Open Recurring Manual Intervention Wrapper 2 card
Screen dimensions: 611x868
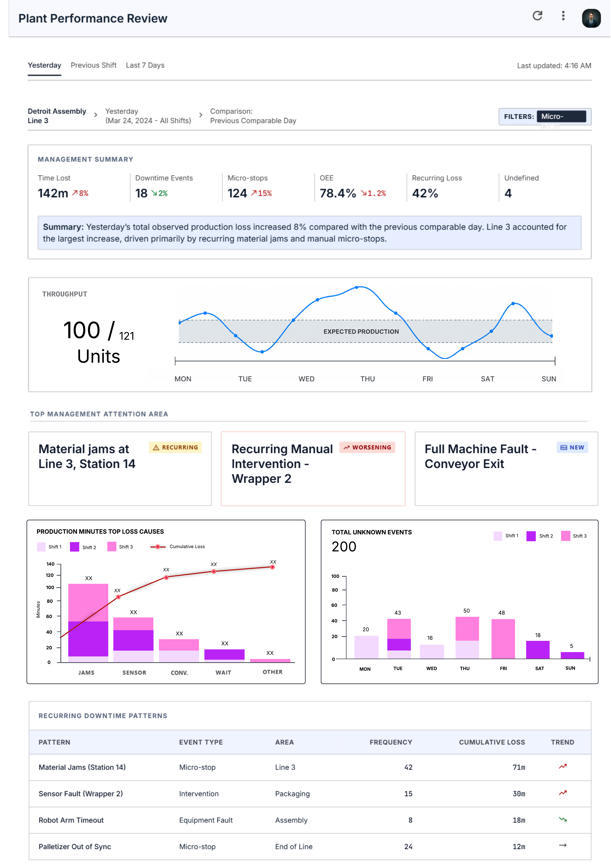pos(313,469)
